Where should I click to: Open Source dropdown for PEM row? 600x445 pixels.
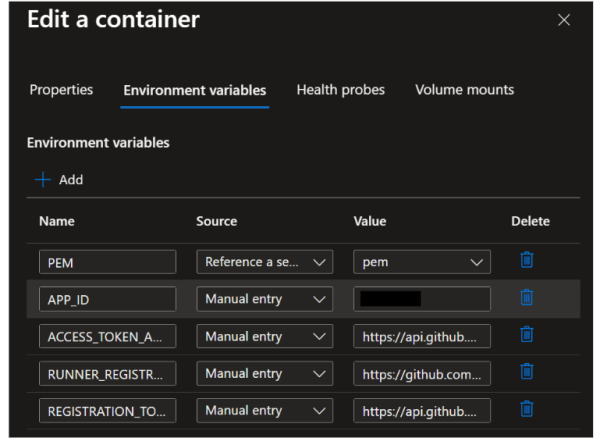pos(265,262)
